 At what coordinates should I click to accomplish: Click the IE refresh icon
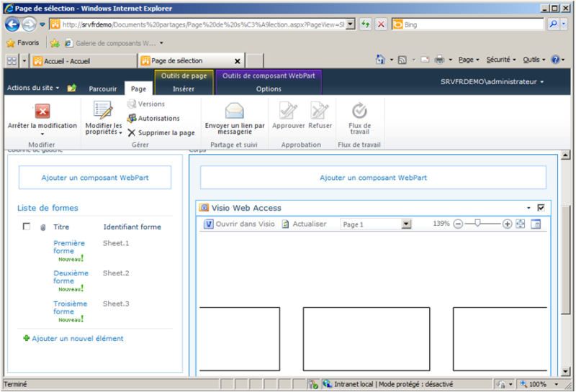tap(365, 24)
